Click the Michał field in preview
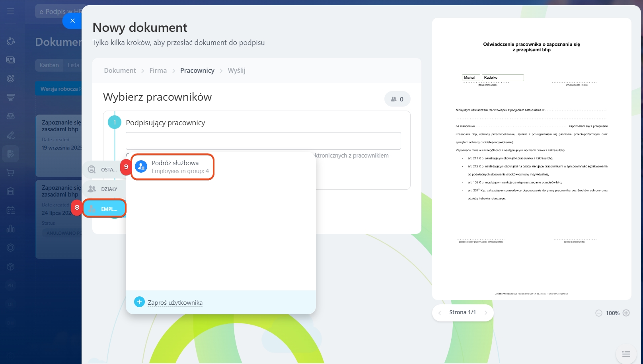Screen dimensions: 643x364 471,78
